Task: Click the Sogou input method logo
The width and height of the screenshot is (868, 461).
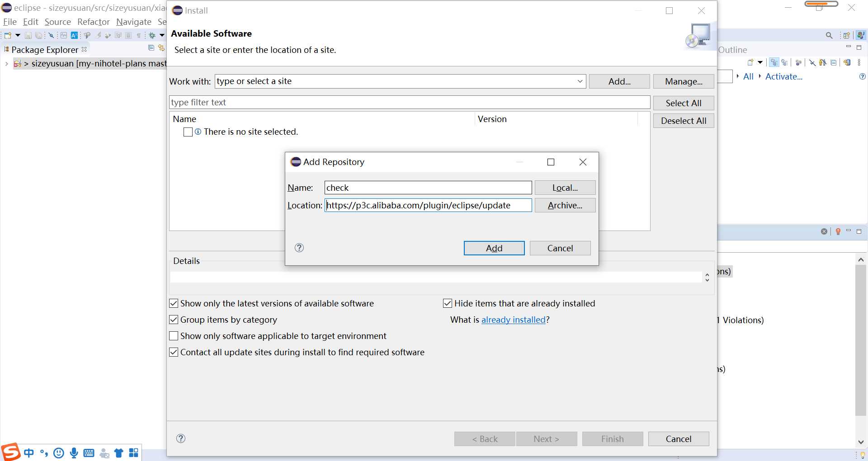Action: click(x=10, y=452)
